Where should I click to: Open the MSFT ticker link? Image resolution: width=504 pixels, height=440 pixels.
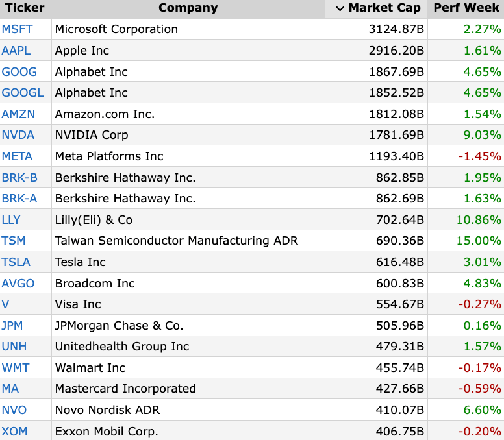click(17, 29)
